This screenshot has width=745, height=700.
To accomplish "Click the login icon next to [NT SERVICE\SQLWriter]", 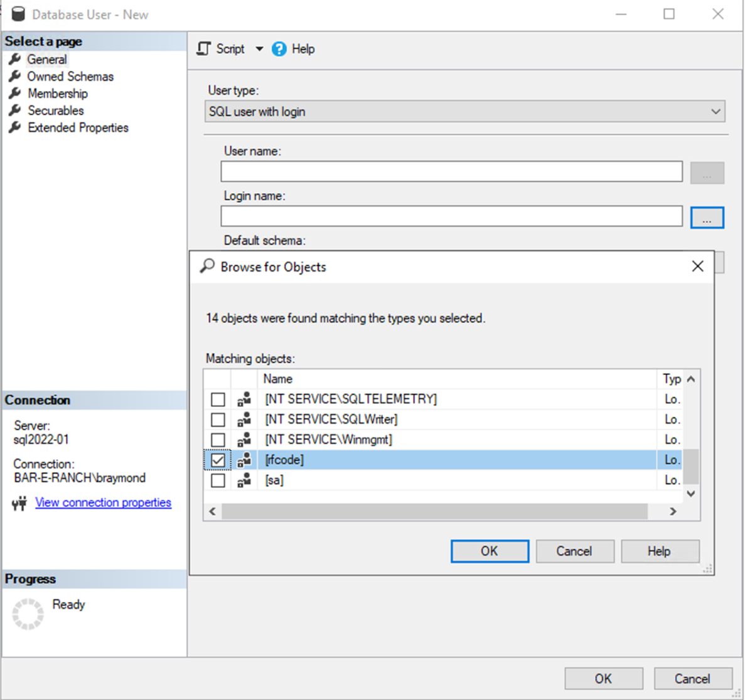I will click(x=244, y=420).
